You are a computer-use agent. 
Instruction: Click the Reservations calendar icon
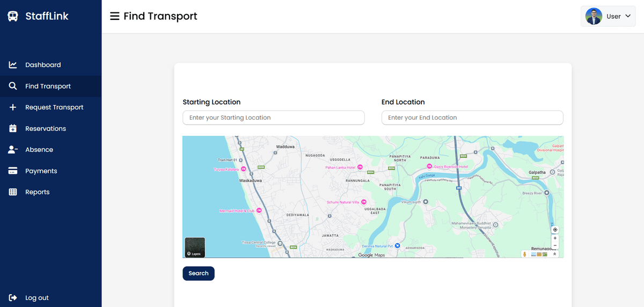tap(13, 128)
